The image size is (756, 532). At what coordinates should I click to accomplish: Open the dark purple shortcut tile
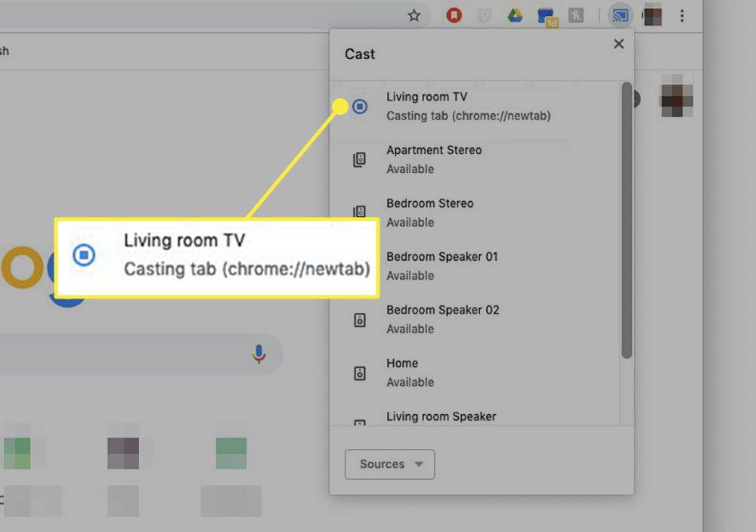click(123, 453)
